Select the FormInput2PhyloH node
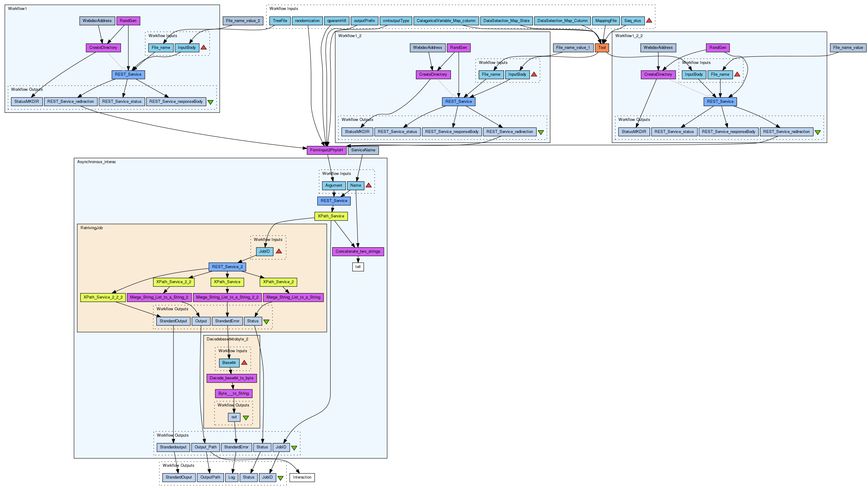Screen dimensions: 868x490 coord(326,150)
